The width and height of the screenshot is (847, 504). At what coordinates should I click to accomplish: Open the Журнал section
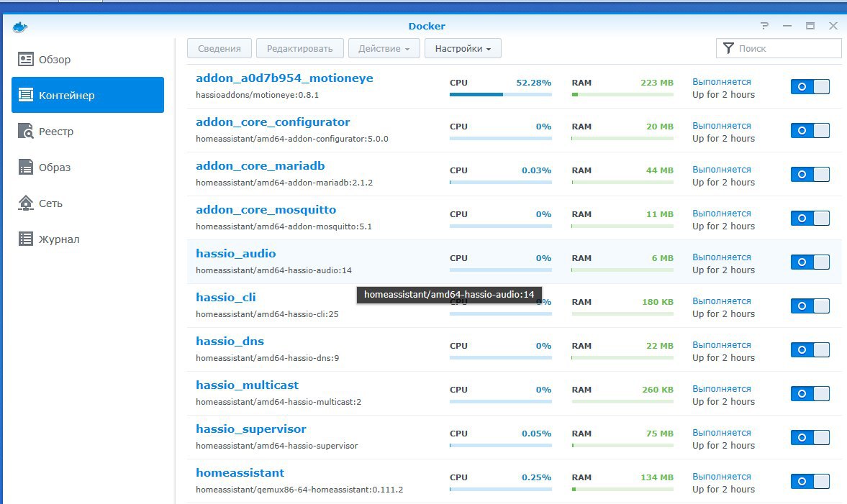tap(88, 239)
